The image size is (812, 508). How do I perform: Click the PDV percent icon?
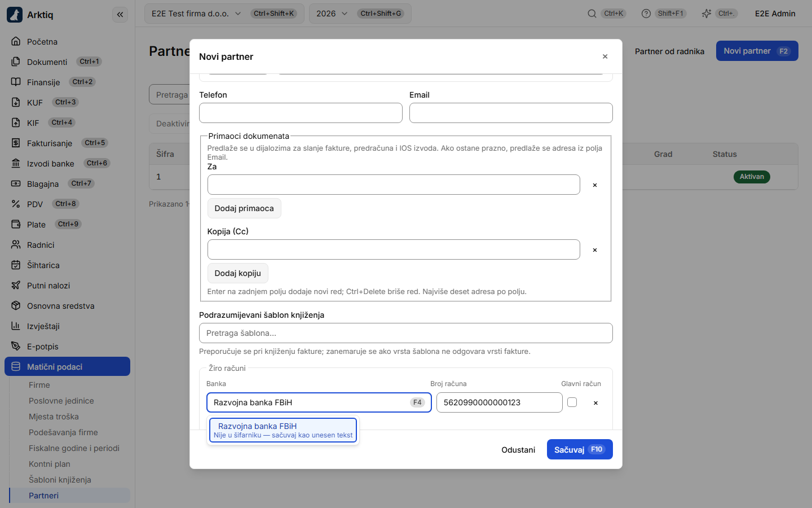click(x=16, y=204)
